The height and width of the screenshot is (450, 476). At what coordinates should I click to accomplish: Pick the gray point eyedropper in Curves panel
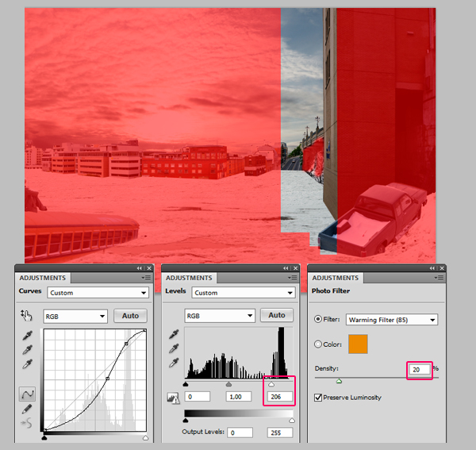click(27, 350)
